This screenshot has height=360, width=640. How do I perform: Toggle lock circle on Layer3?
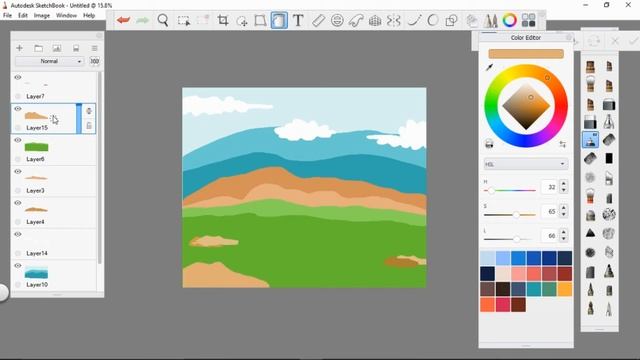18,191
